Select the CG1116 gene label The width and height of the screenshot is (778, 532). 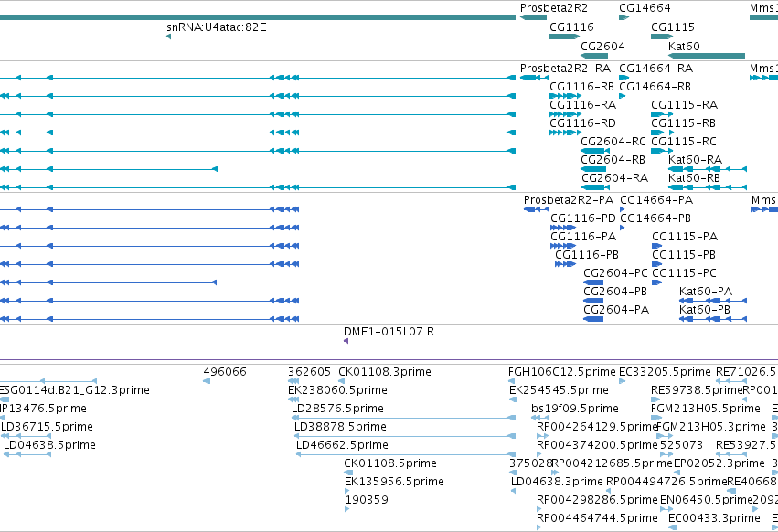click(571, 27)
